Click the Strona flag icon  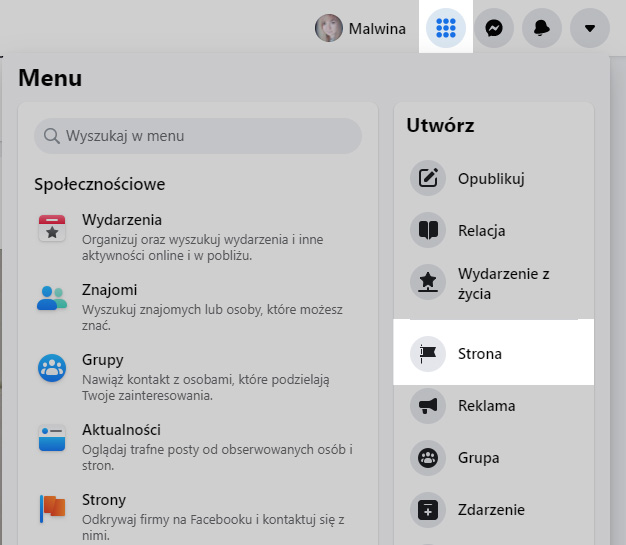428,354
